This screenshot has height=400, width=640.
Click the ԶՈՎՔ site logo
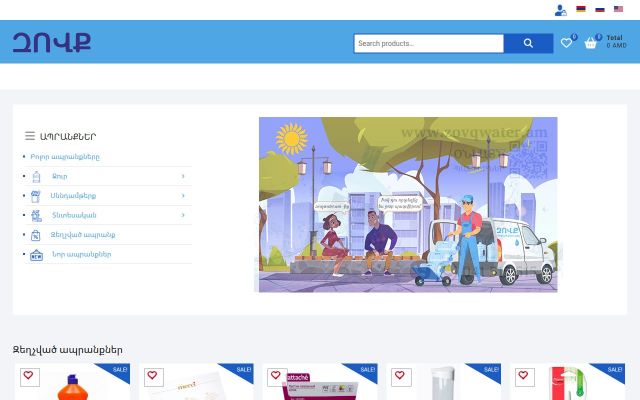[52, 42]
